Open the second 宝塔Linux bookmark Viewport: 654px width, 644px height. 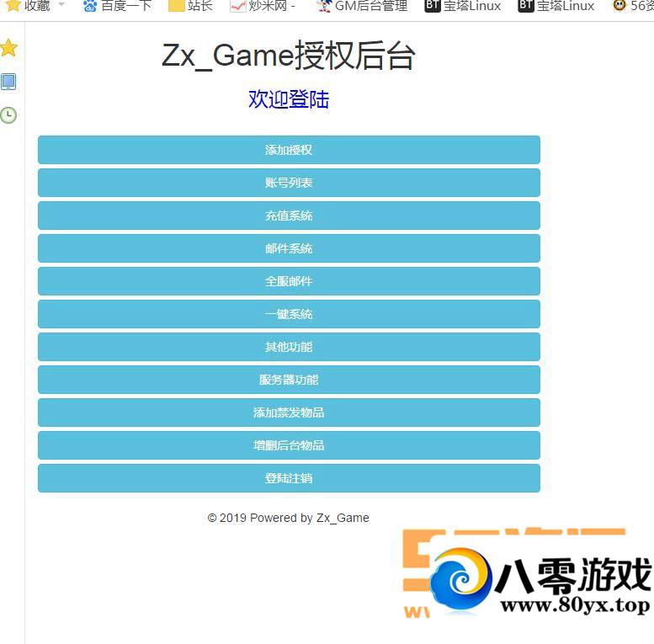556,6
